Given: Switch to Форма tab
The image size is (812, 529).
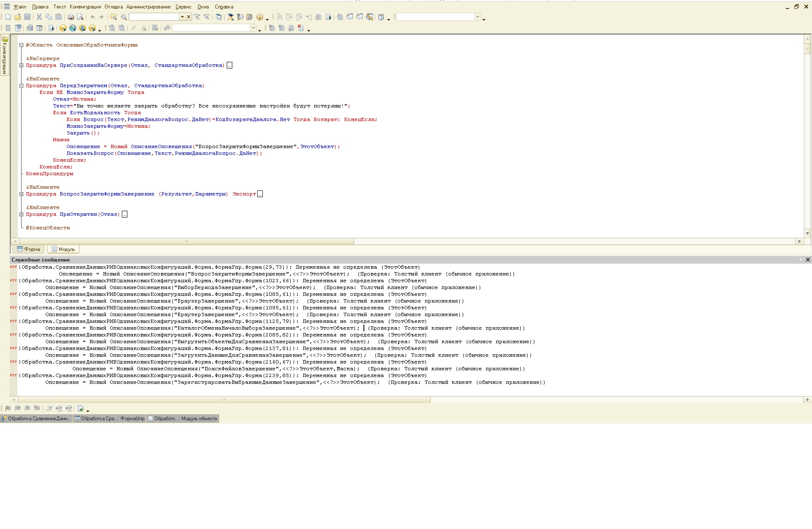Looking at the screenshot, I should [28, 249].
